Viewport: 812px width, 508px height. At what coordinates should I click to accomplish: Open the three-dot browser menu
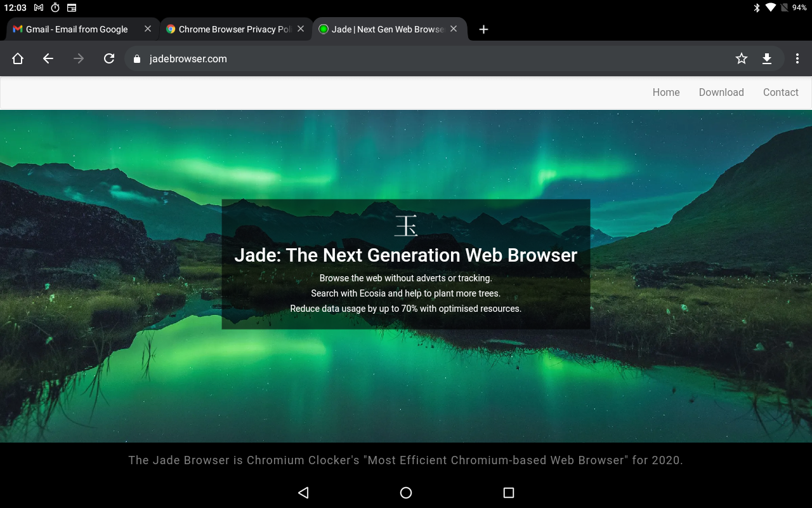(x=797, y=58)
